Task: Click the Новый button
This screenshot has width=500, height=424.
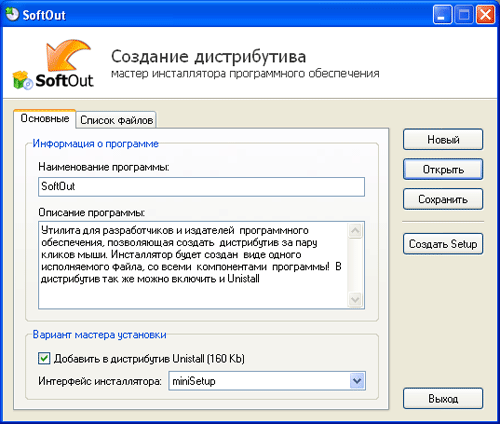Action: [443, 139]
